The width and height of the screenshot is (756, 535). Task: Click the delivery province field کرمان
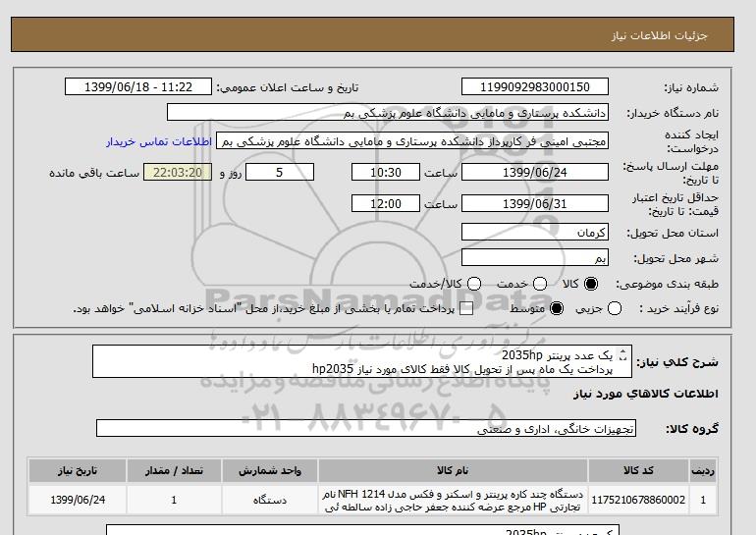click(x=535, y=232)
